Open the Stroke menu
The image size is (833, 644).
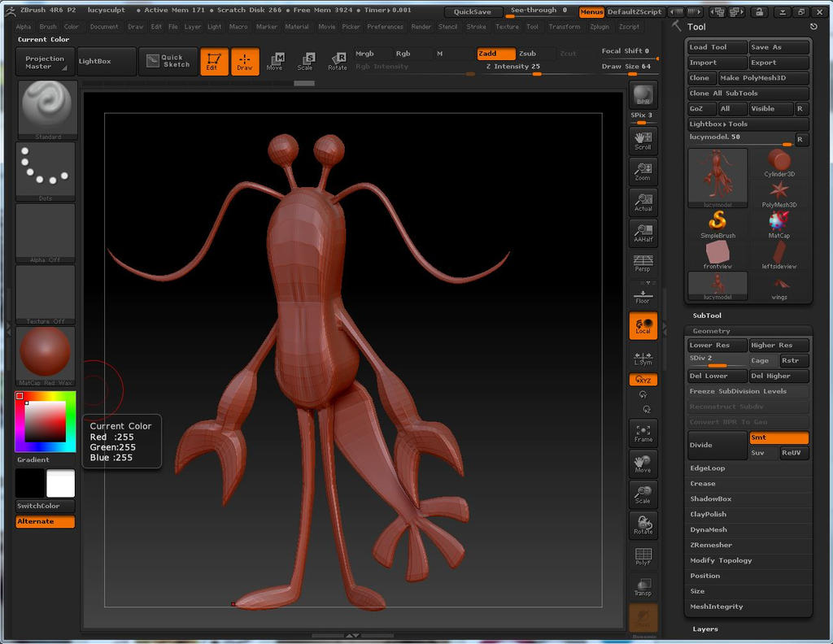476,27
